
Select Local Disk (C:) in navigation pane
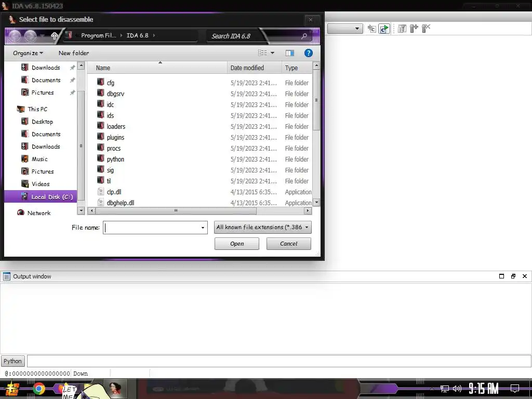[41, 197]
